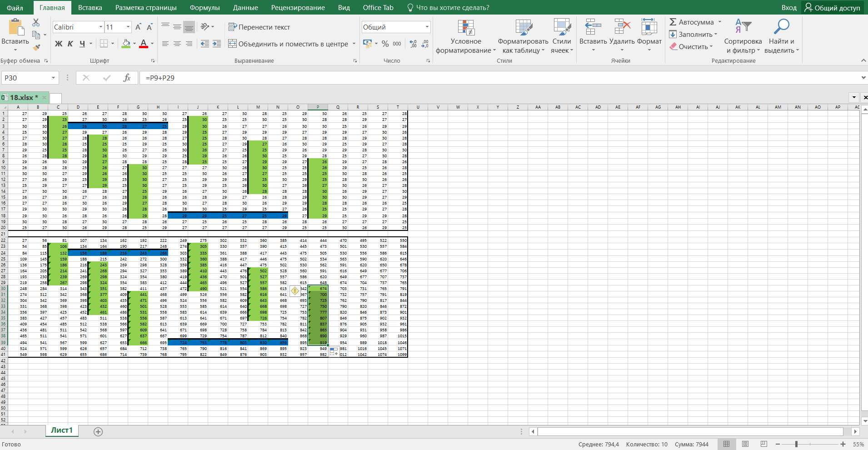The image size is (868, 450).
Task: Click the Decrease Decimal icon
Action: tap(425, 44)
